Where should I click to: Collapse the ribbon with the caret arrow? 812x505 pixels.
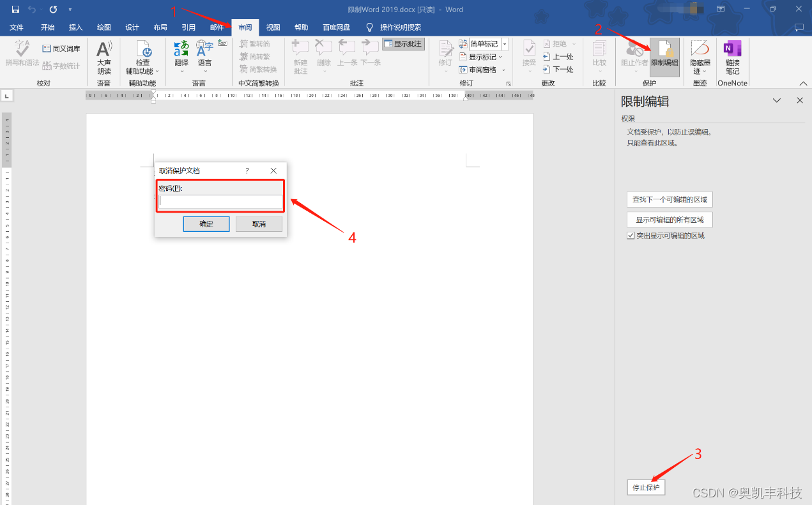coord(804,84)
